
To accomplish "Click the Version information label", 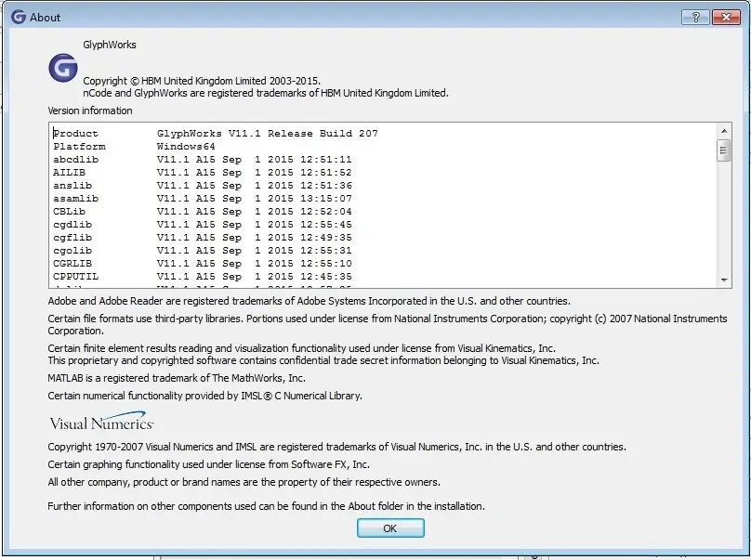I will point(90,111).
